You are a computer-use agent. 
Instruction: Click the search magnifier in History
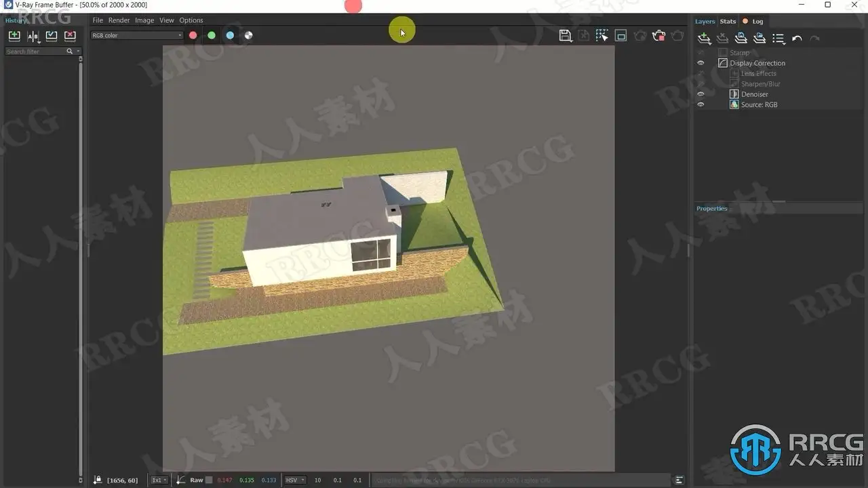tap(69, 52)
